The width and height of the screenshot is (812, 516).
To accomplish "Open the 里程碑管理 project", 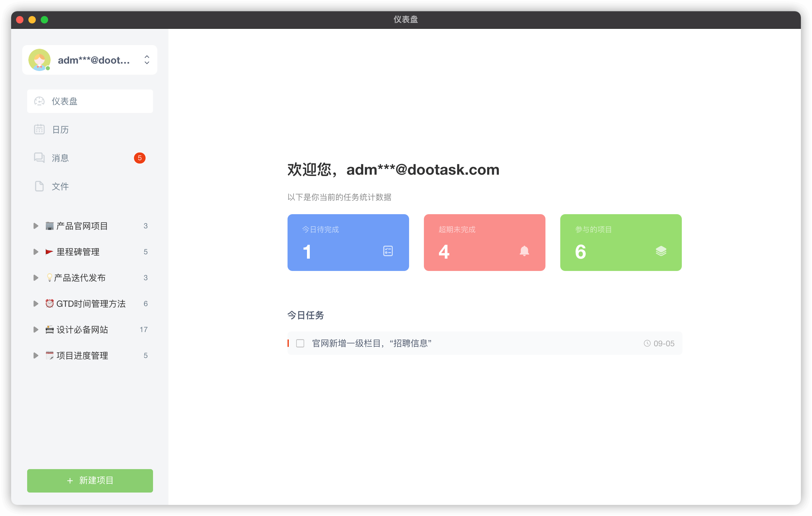I will 78,252.
